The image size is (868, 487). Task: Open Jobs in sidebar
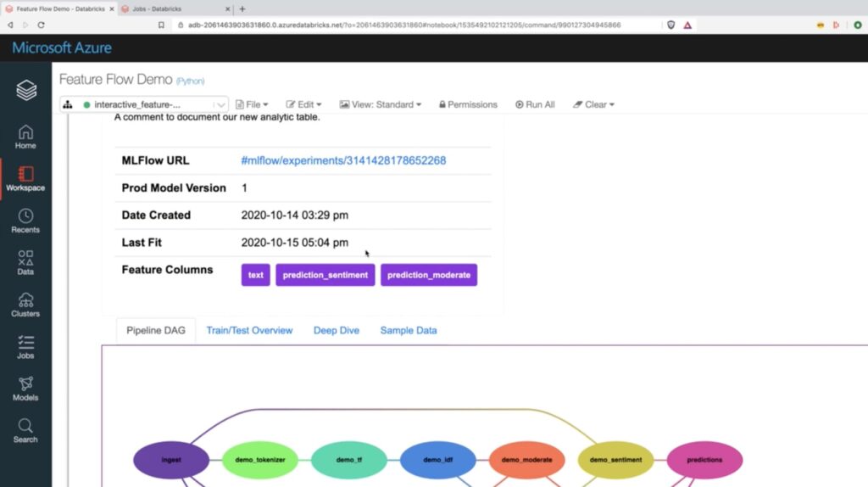point(25,347)
